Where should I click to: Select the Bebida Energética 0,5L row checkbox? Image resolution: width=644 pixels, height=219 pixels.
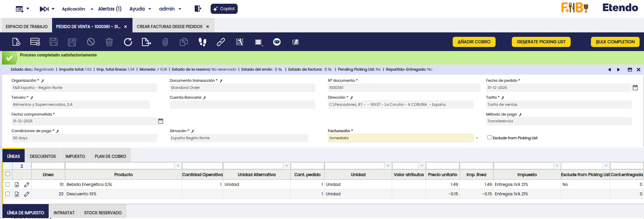(x=8, y=185)
